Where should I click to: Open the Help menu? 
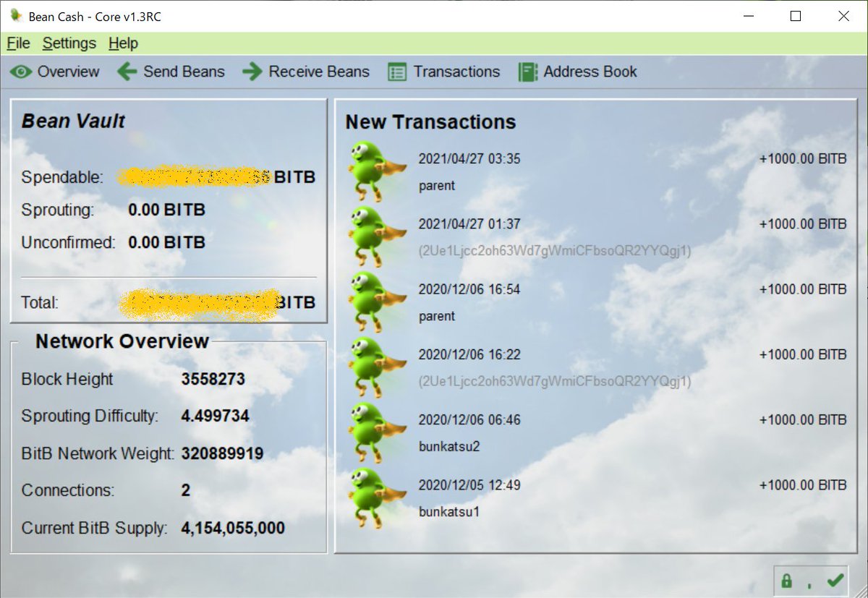(123, 43)
